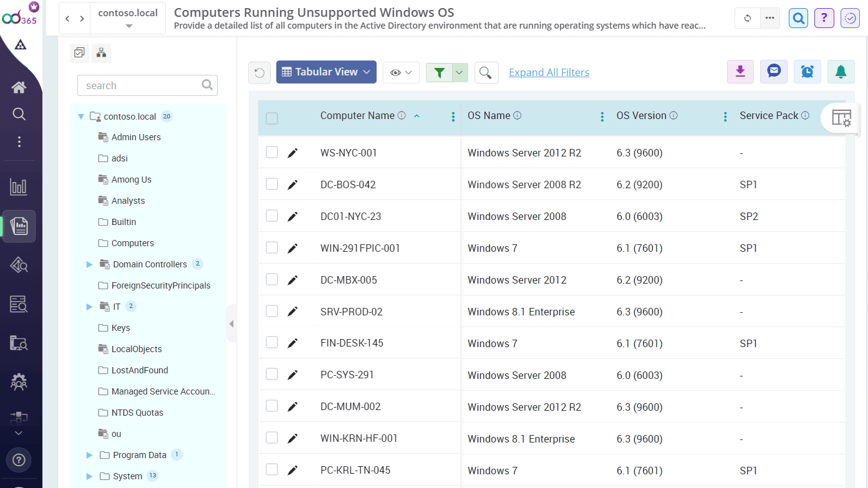Click the green filter funnel icon

[441, 72]
